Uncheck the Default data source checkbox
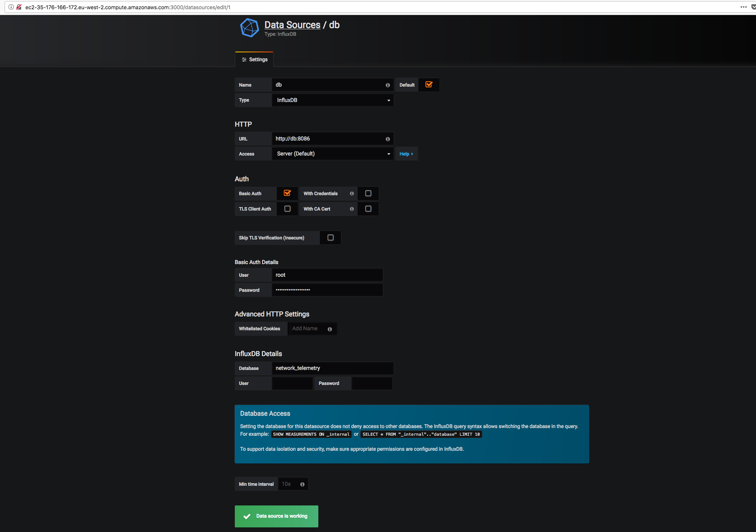Image resolution: width=756 pixels, height=532 pixels. [x=429, y=85]
